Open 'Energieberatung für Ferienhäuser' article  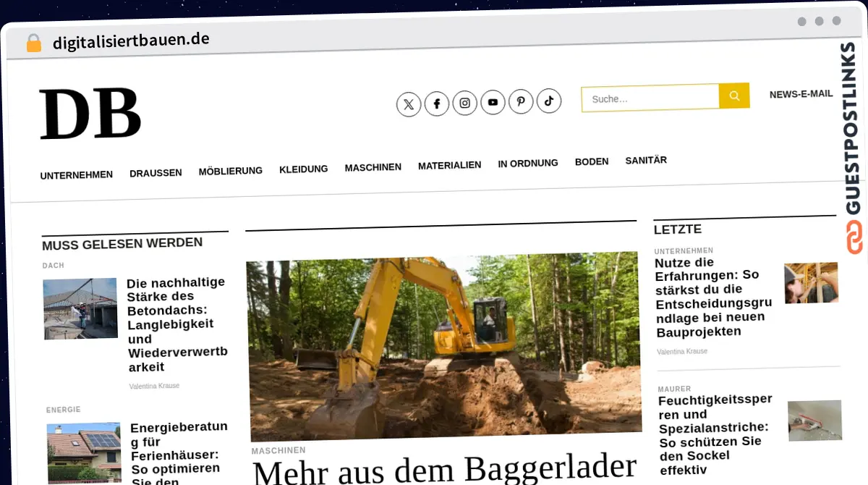coord(179,452)
